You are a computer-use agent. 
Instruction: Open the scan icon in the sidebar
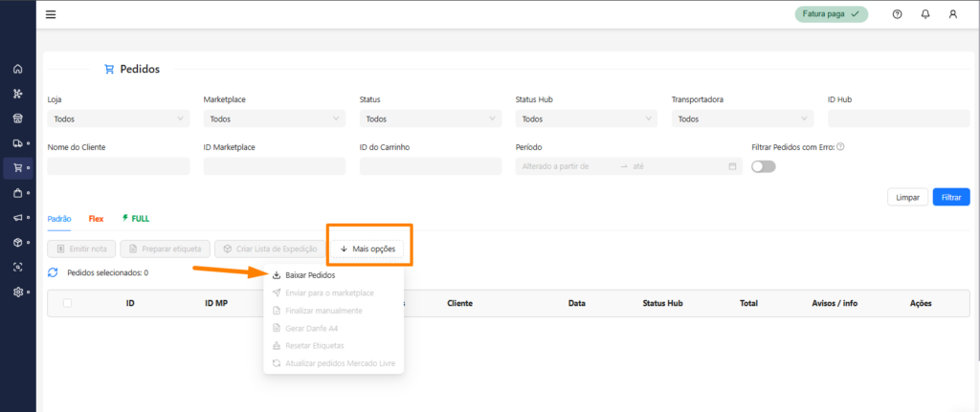click(x=18, y=267)
